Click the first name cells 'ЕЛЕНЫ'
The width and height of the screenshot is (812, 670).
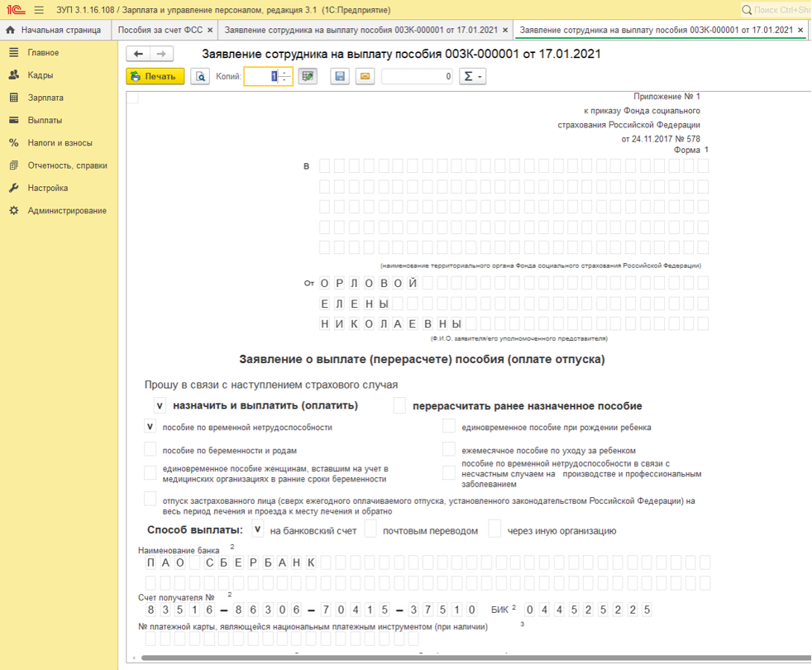354,304
